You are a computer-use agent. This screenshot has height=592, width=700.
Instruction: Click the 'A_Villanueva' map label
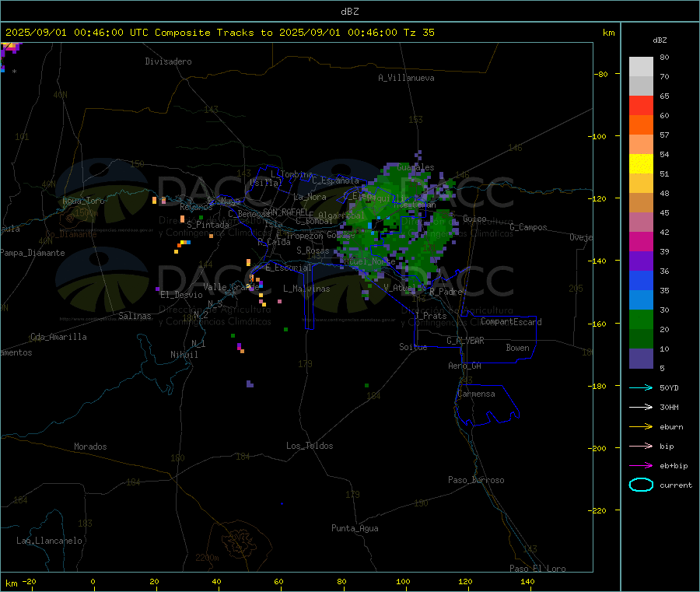(406, 78)
